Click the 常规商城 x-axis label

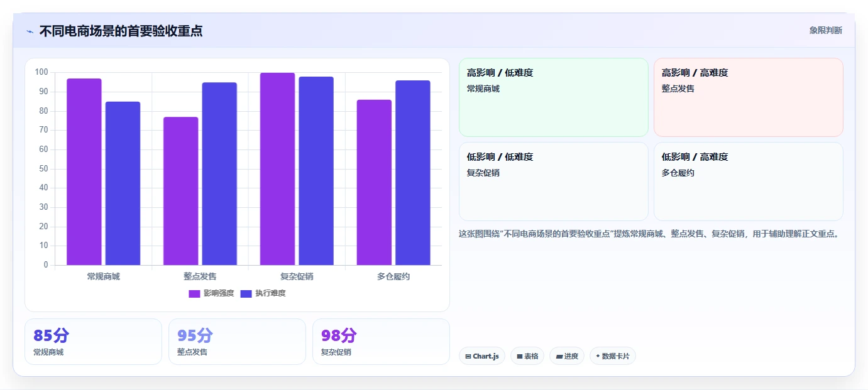[x=104, y=276]
